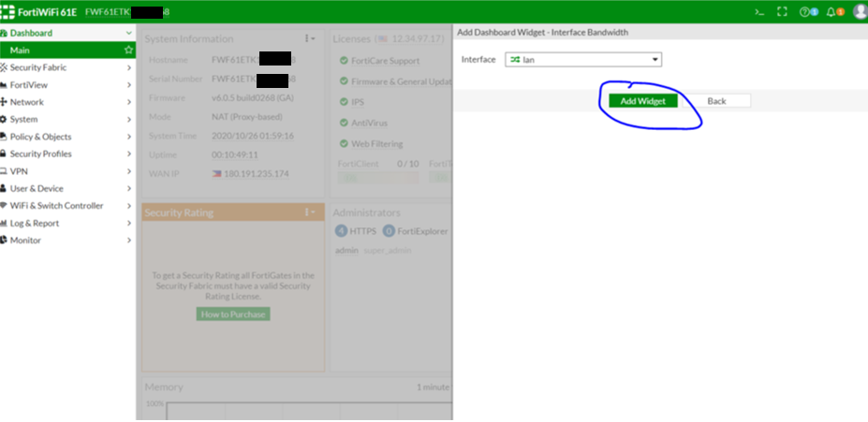This screenshot has width=868, height=422.
Task: Expand the User & Device menu
Action: [67, 188]
